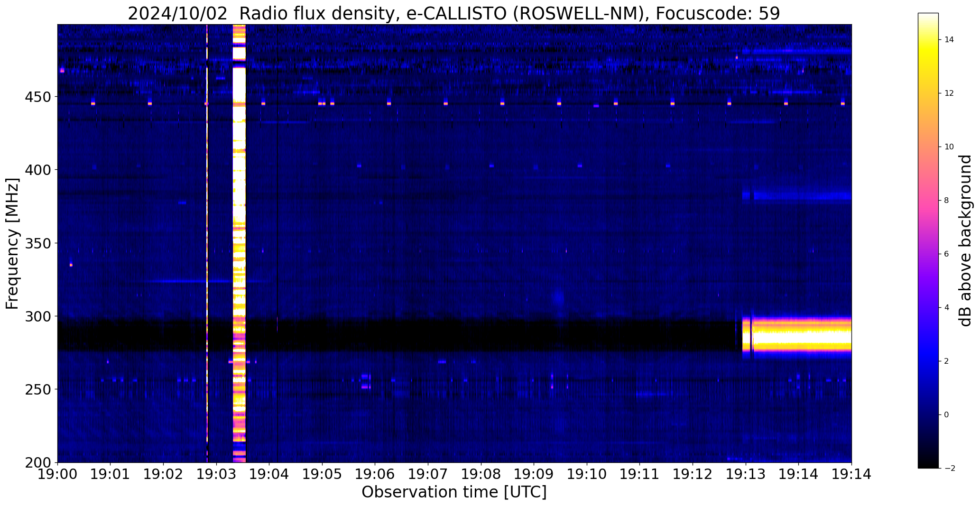Click the 'dB above background' colorbar label
This screenshot has height=506, width=980.
[965, 240]
